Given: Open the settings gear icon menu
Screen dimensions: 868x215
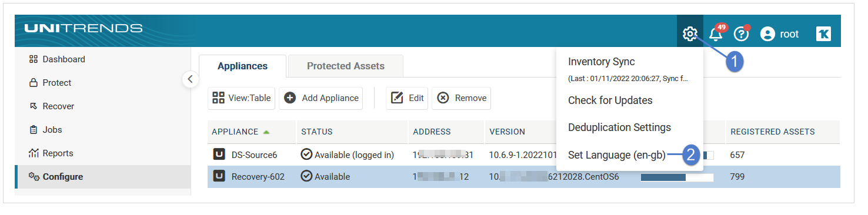Looking at the screenshot, I should pos(690,34).
